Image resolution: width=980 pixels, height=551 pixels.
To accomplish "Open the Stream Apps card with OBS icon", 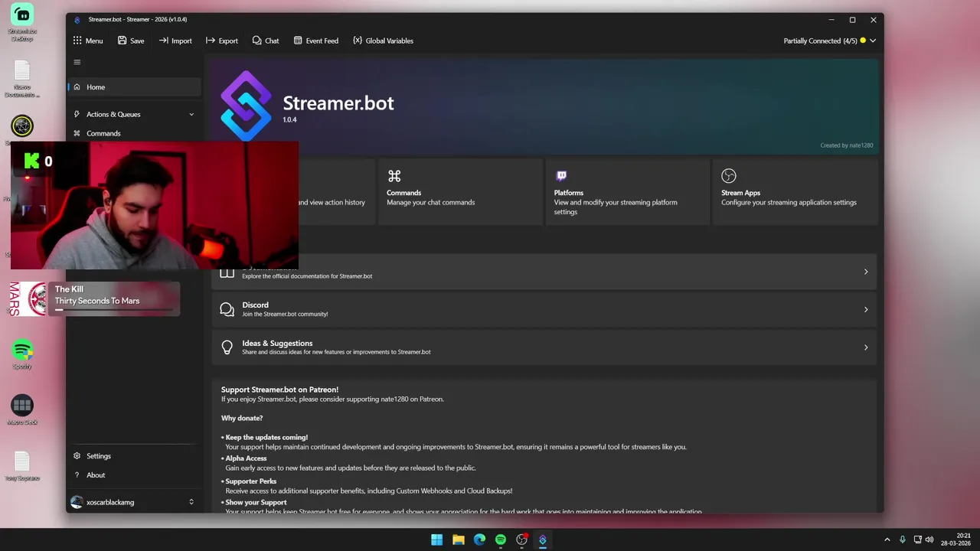I will pos(795,191).
